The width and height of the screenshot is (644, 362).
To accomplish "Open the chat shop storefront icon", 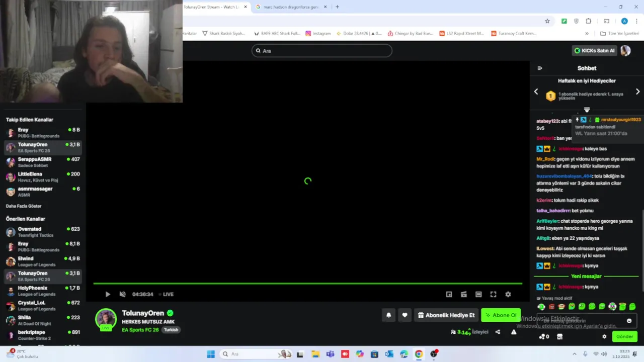I will [559, 337].
